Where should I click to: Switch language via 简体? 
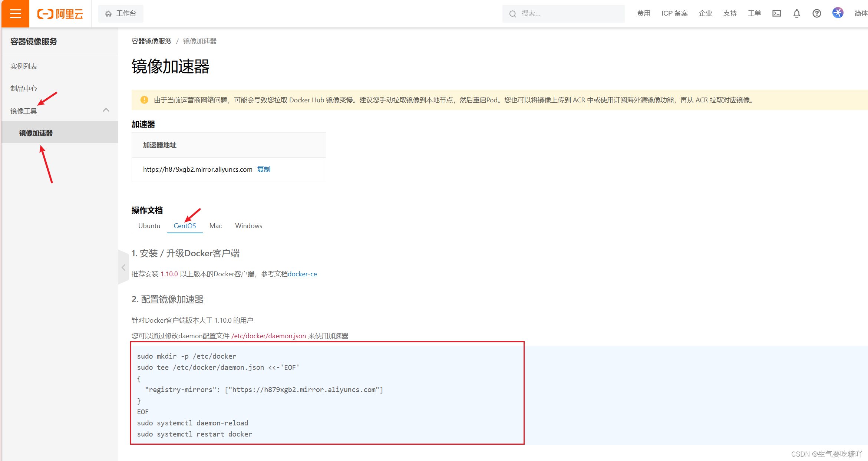tap(861, 13)
